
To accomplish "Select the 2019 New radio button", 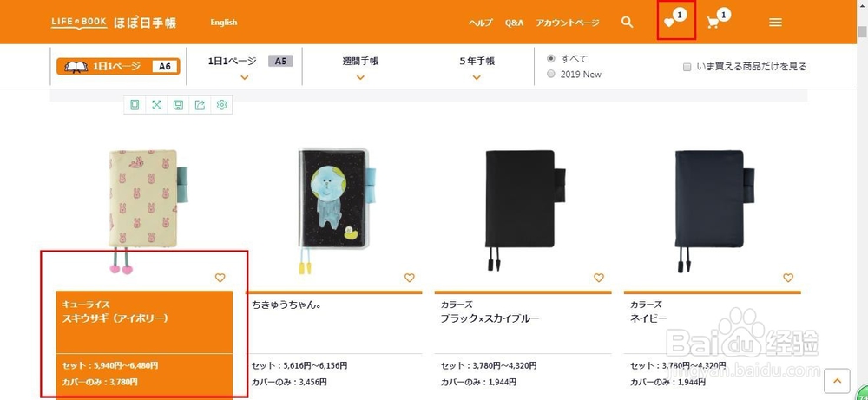I will 551,74.
